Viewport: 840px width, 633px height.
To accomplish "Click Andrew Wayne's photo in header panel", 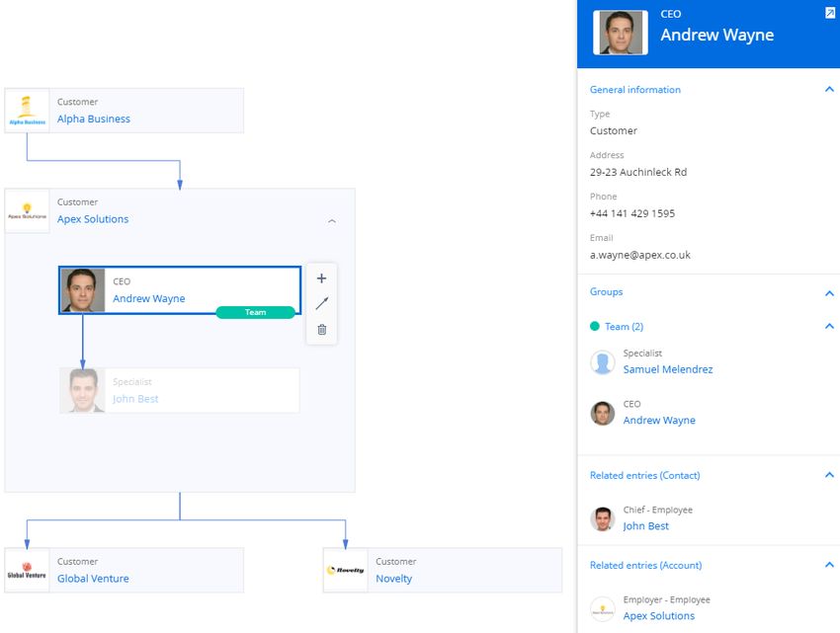I will point(621,33).
